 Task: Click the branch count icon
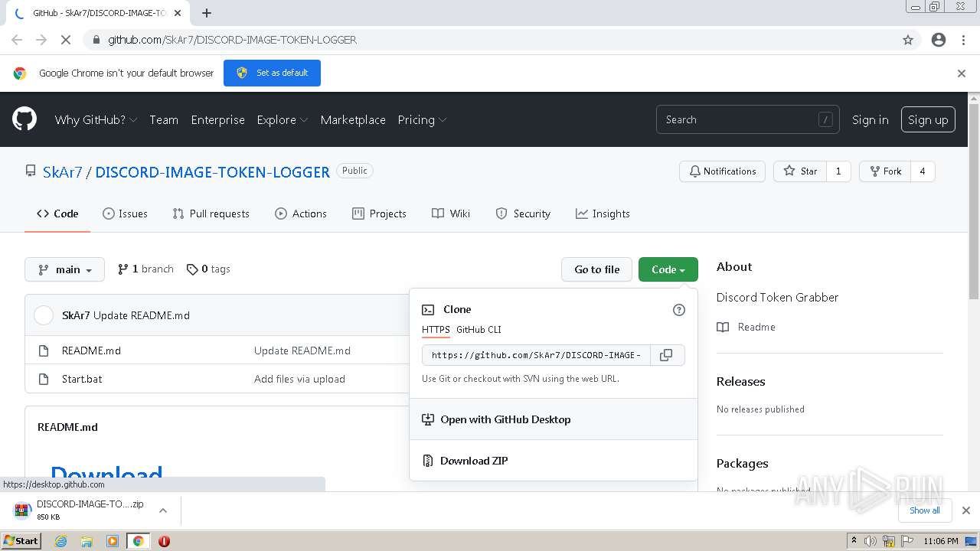click(123, 269)
